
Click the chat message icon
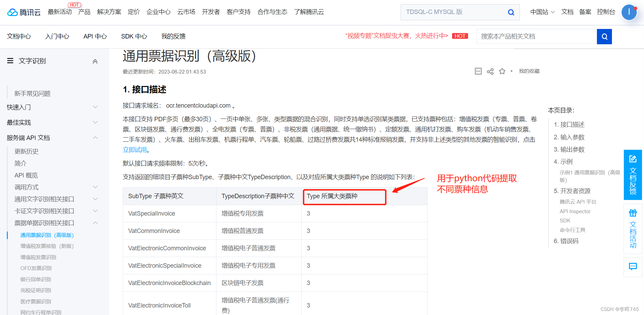click(x=633, y=267)
